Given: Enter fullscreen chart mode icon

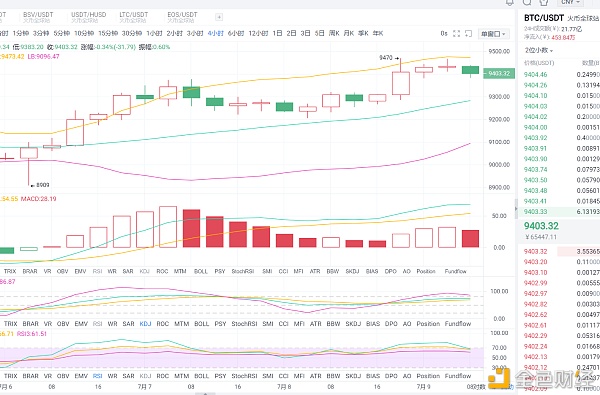Looking at the screenshot, I should [456, 34].
